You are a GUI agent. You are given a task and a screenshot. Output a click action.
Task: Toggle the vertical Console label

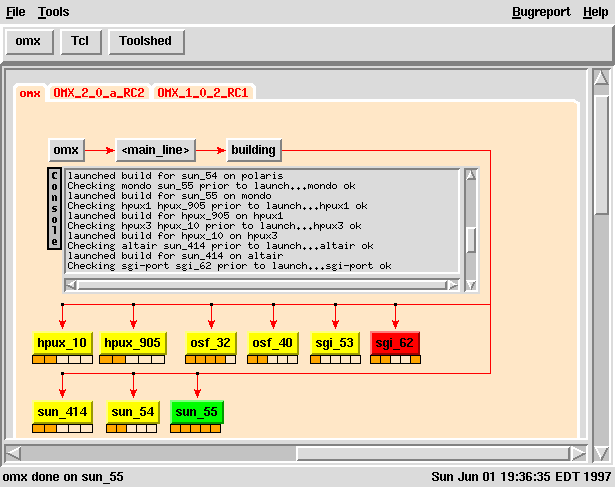pos(54,208)
